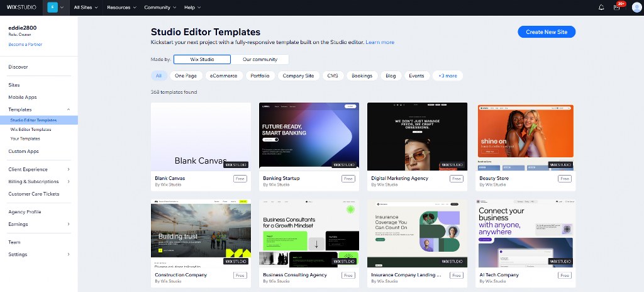Viewport: 644px width, 292px height.
Task: Expand Billing & Subscriptions in sidebar
Action: 68,181
